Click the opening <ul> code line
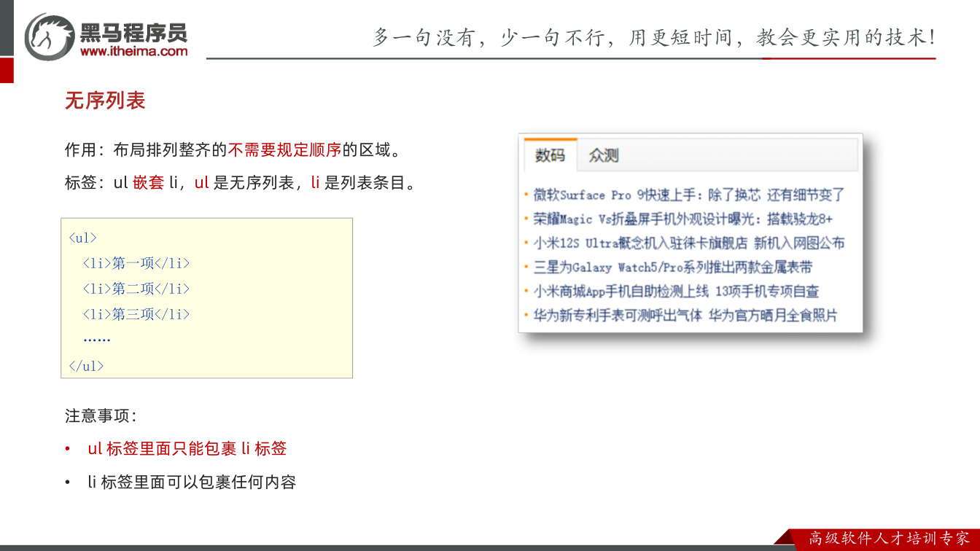 [82, 238]
